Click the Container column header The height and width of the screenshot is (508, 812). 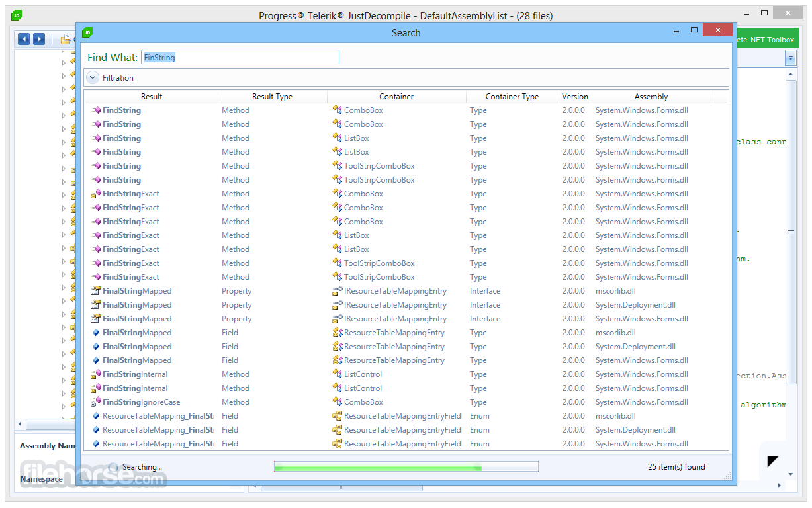point(396,97)
